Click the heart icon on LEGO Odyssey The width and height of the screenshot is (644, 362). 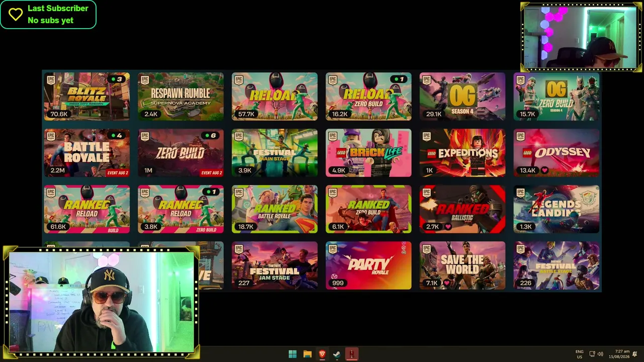coord(544,170)
